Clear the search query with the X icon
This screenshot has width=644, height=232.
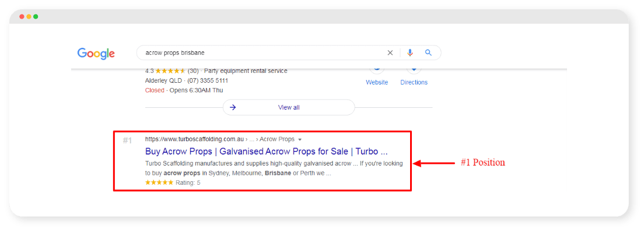coord(390,52)
